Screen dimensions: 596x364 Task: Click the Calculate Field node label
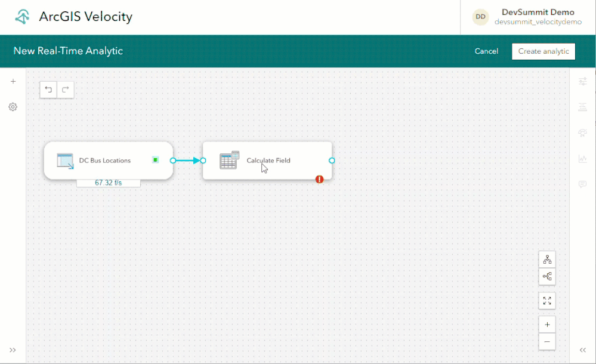[x=268, y=161]
